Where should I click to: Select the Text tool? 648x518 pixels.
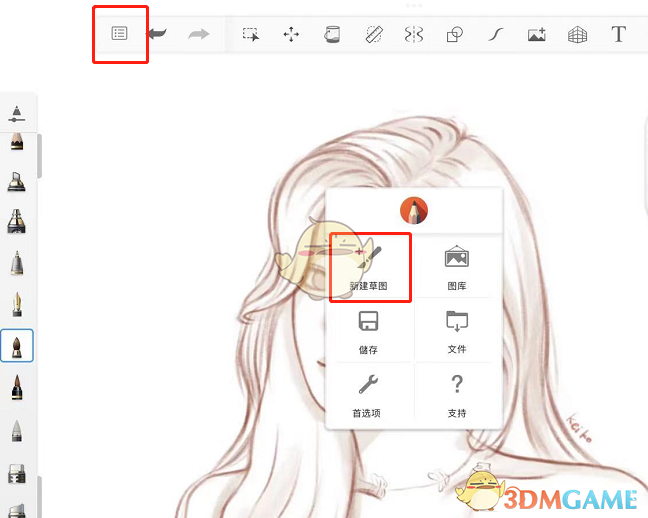click(618, 34)
